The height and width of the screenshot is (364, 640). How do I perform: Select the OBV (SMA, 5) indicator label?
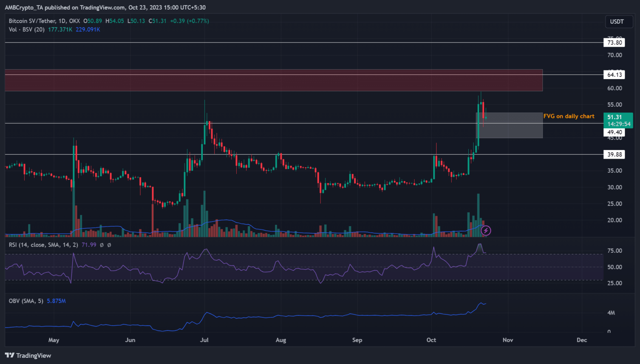[x=26, y=301]
